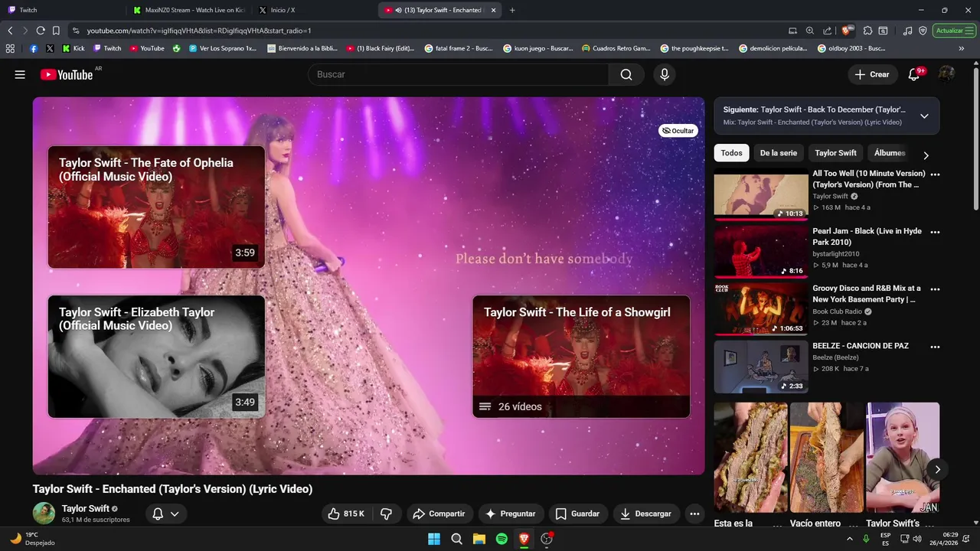Open File Explorer from the taskbar
This screenshot has height=551, width=980.
(479, 539)
